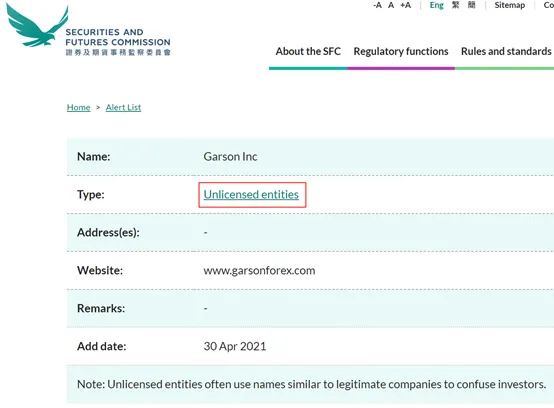Click the Website: label

[100, 271]
